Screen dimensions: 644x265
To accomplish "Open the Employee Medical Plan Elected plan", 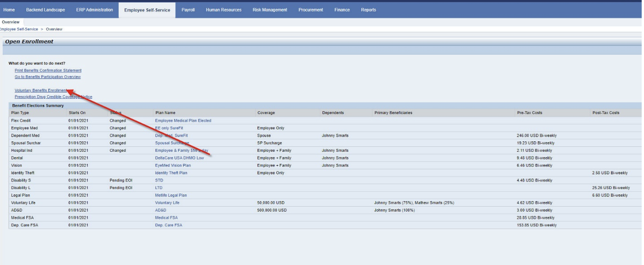I will click(183, 120).
